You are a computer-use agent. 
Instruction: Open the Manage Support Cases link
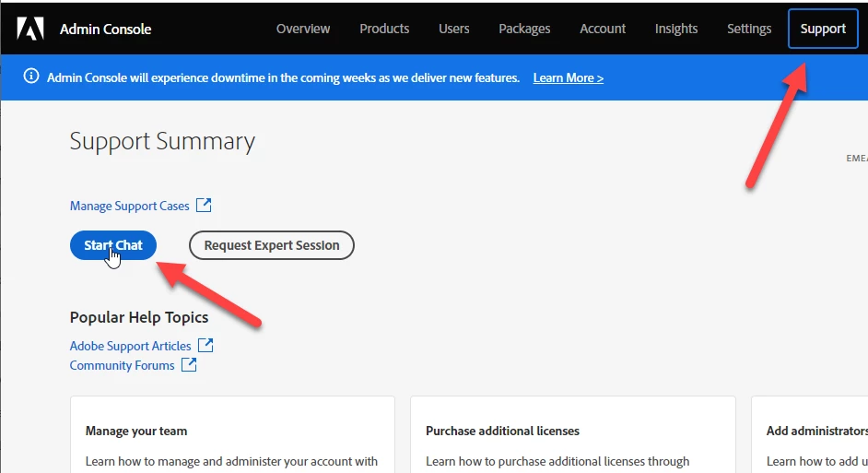[130, 206]
